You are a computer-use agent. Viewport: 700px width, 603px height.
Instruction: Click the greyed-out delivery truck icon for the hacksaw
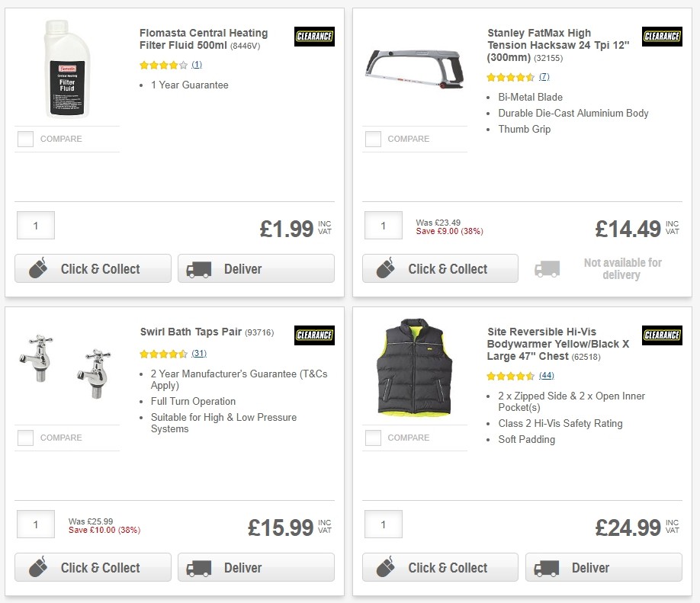point(547,268)
